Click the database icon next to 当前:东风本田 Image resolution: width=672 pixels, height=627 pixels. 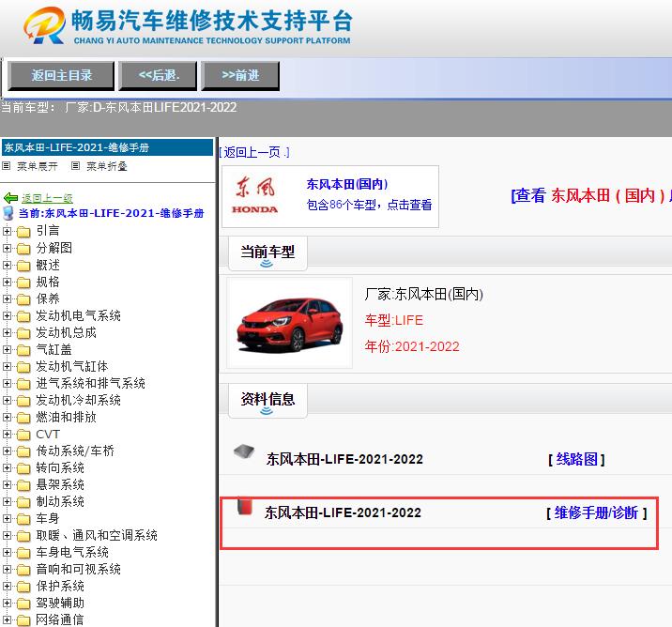(8, 213)
